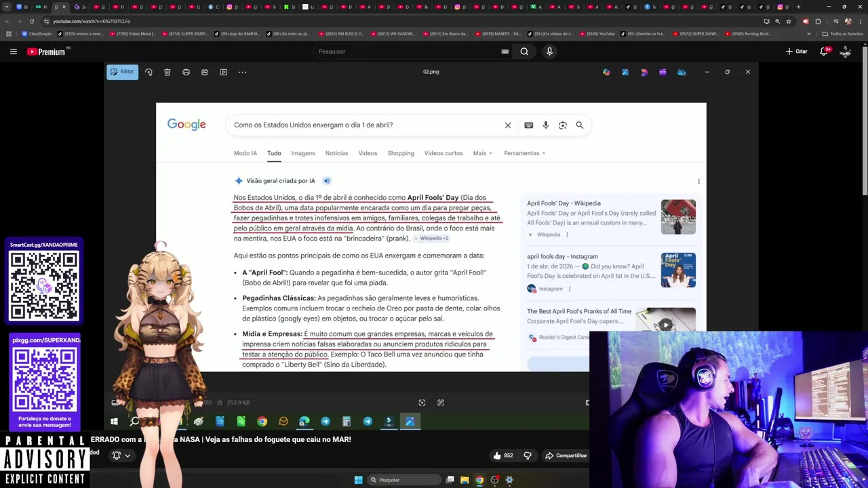Open options beside the Wikipedia source label
Viewport: 868px width, 488px height.
click(x=568, y=235)
